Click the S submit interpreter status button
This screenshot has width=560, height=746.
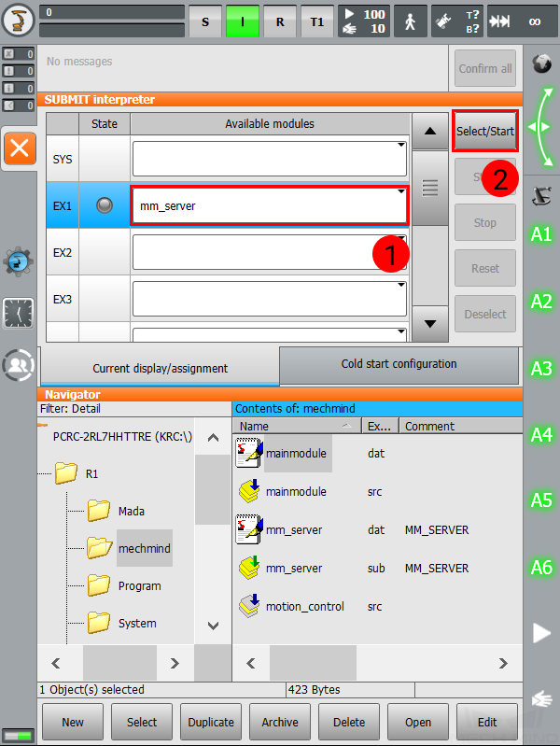(x=205, y=21)
